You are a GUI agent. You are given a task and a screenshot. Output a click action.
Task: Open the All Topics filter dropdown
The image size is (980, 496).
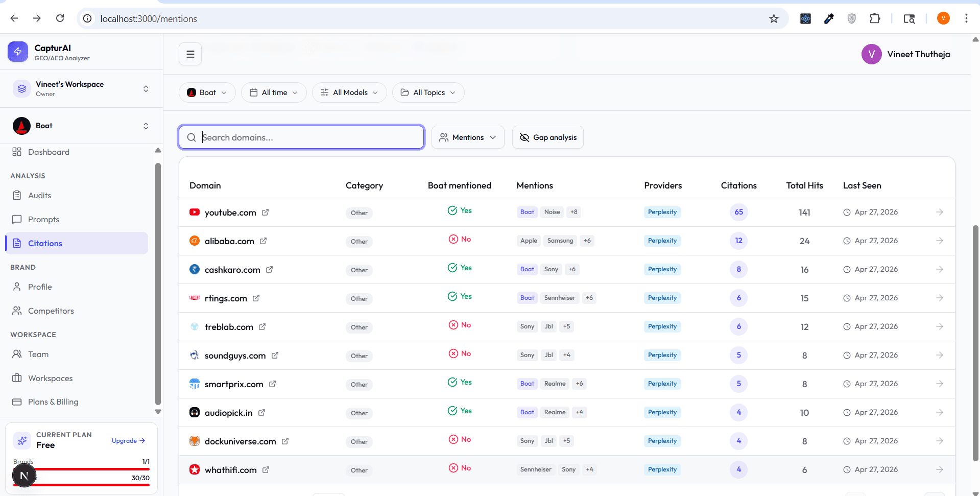[428, 92]
